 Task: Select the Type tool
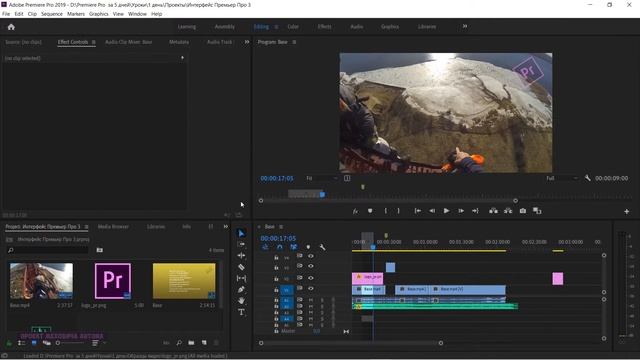tap(241, 312)
